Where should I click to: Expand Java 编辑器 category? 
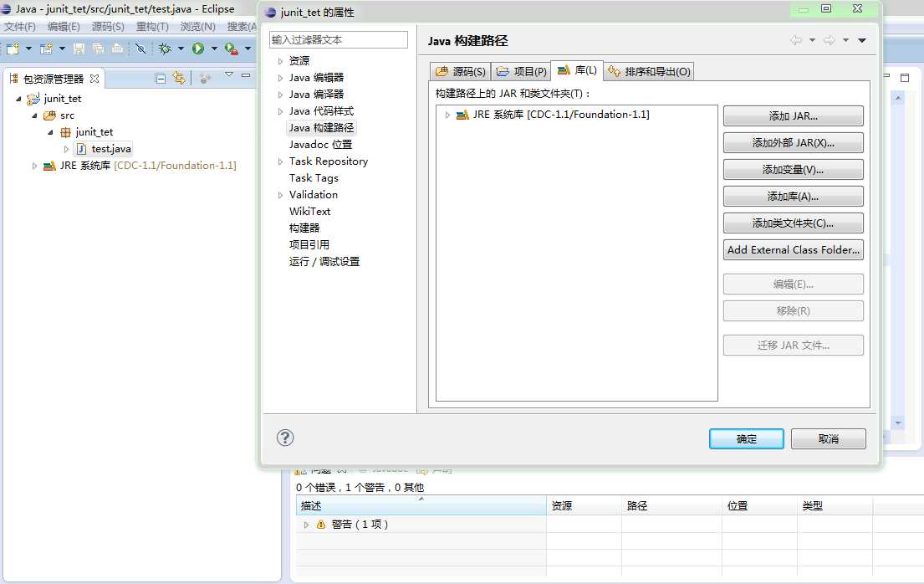[280, 77]
